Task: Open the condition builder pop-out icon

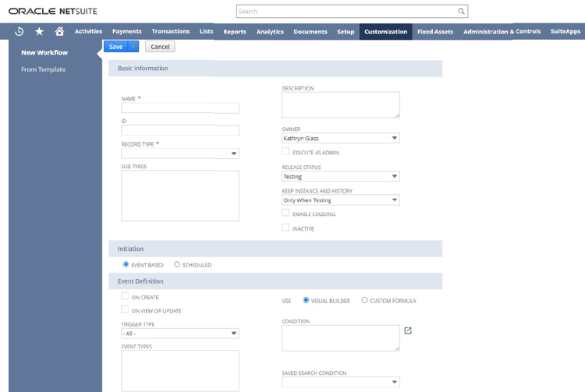Action: pos(408,330)
